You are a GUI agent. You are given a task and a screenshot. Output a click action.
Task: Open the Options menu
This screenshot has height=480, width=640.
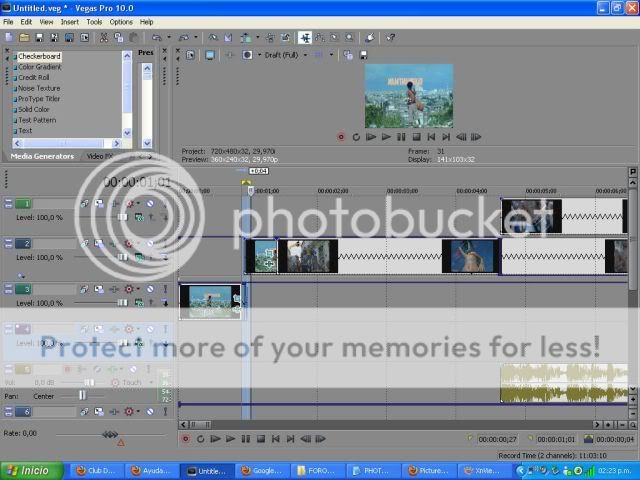[x=121, y=22]
